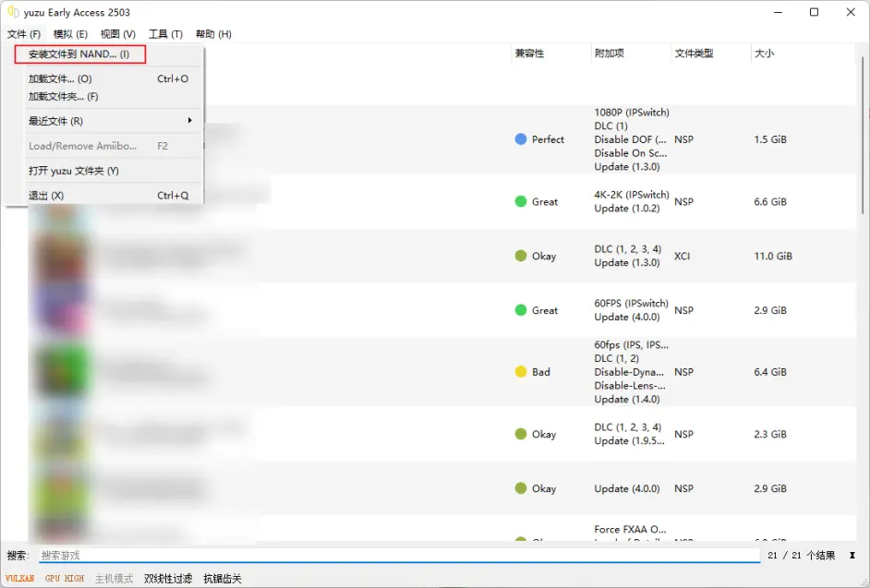This screenshot has height=588, width=870.
Task: Sort by the 文件类型 column header
Action: 694,54
